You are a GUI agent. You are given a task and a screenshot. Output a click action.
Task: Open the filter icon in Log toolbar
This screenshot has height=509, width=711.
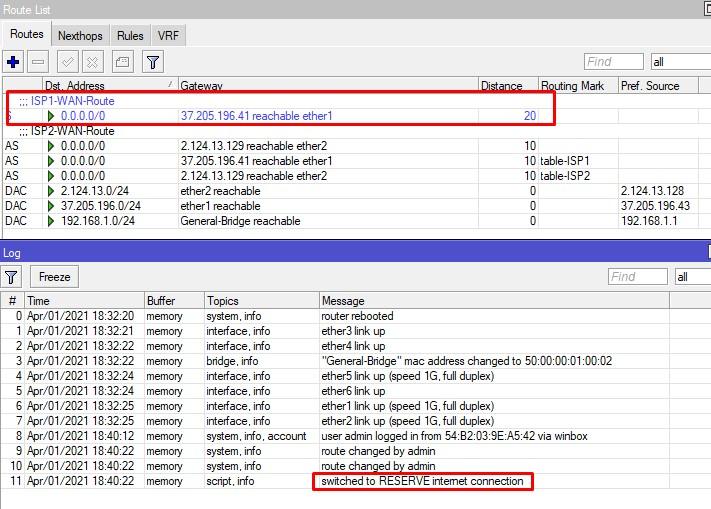11,276
